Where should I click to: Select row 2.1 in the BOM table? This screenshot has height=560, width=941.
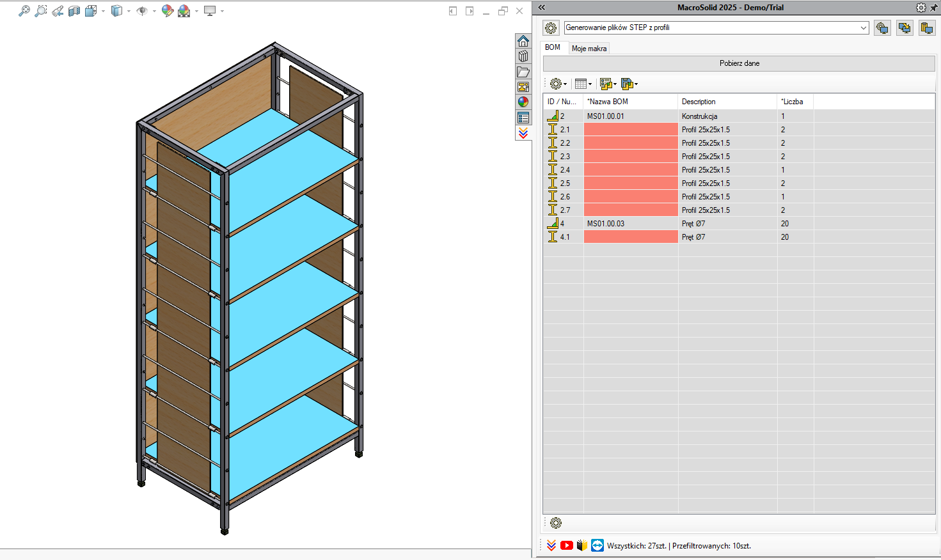click(739, 130)
